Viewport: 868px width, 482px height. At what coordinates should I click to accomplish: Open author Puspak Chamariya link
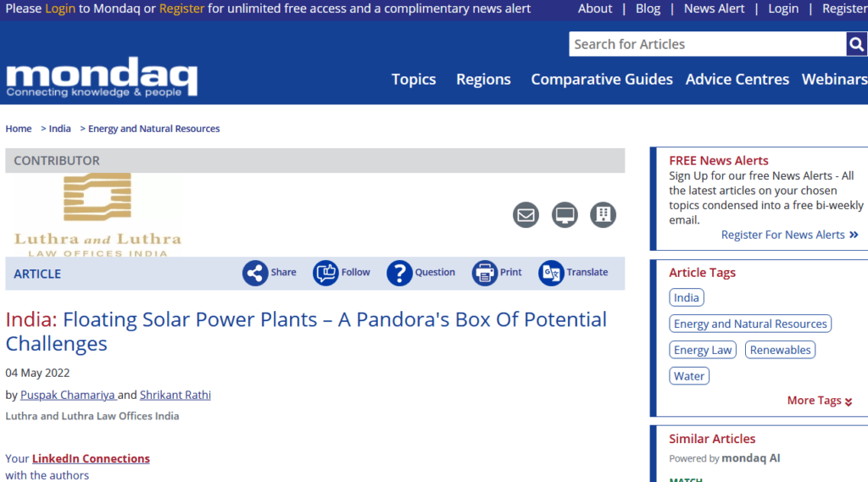click(x=68, y=395)
